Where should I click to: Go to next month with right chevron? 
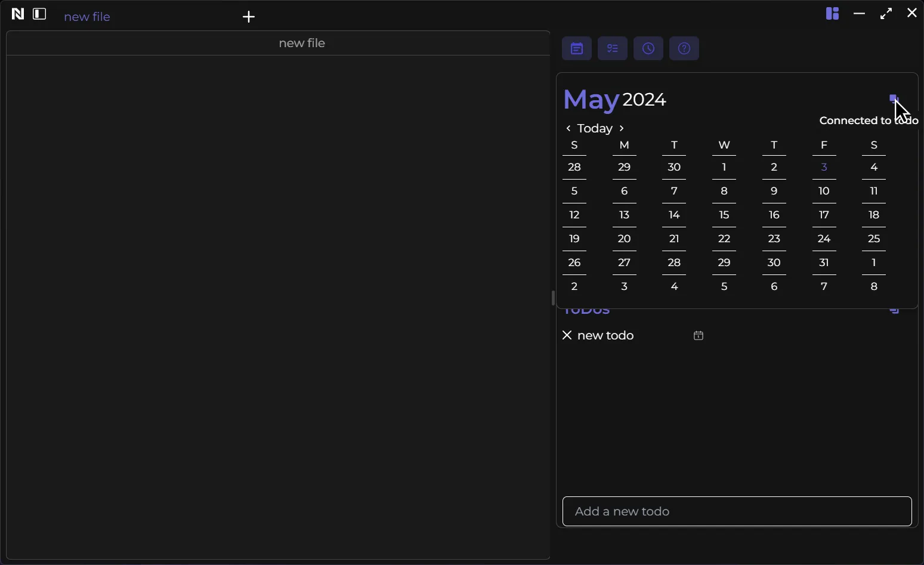[x=622, y=128]
